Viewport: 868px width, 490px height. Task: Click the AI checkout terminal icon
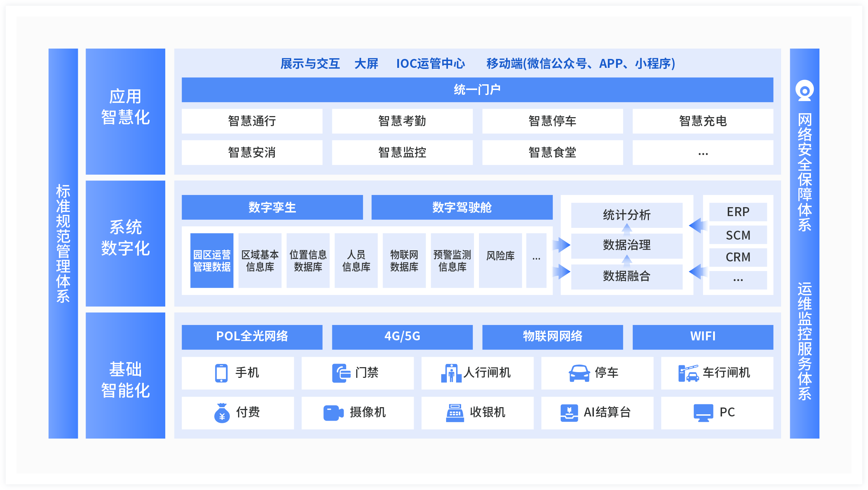point(569,412)
